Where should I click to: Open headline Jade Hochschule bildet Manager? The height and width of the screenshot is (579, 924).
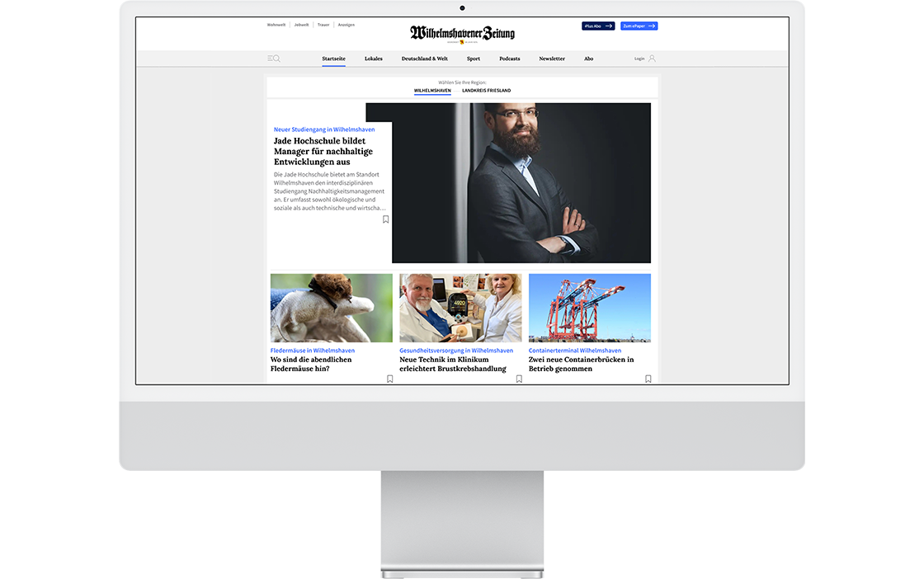pos(323,152)
